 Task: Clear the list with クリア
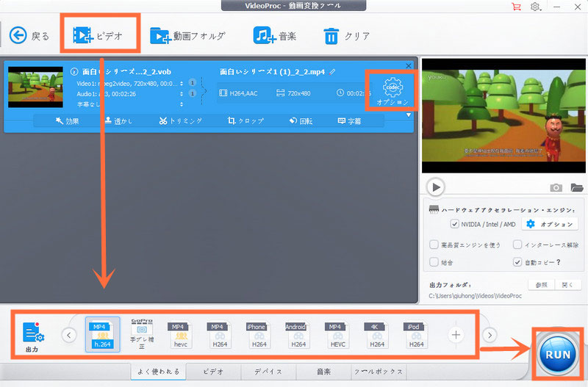pos(346,36)
